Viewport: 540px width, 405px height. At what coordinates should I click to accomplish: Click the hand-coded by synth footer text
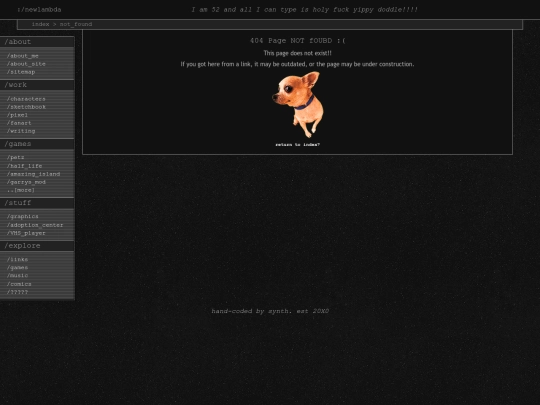pyautogui.click(x=270, y=311)
